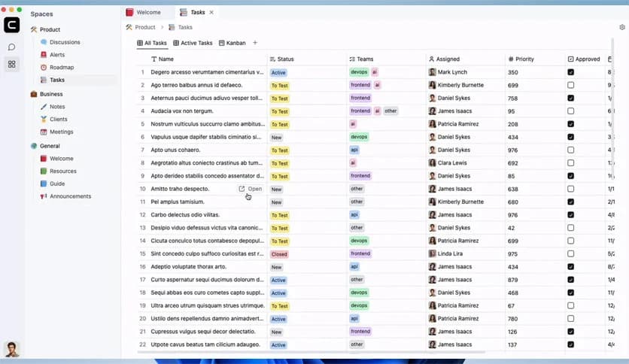The image size is (629, 364).
Task: Click the Priority column header
Action: click(x=521, y=59)
